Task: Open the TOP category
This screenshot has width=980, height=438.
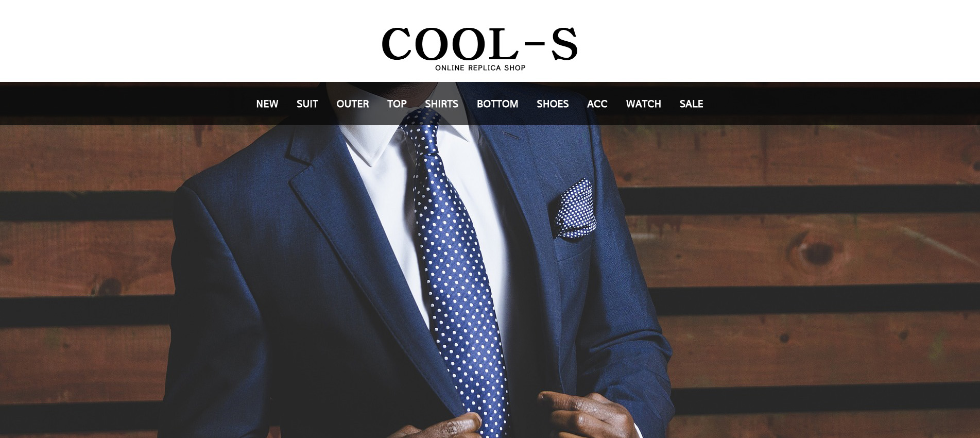Action: coord(397,104)
